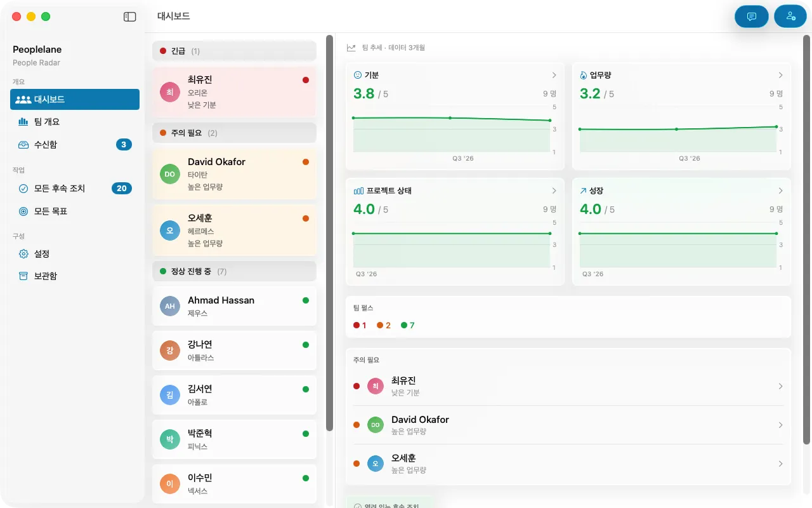This screenshot has width=812, height=508.
Task: Open 오세훈 row chevron in 주의 필요 panel
Action: (x=780, y=464)
